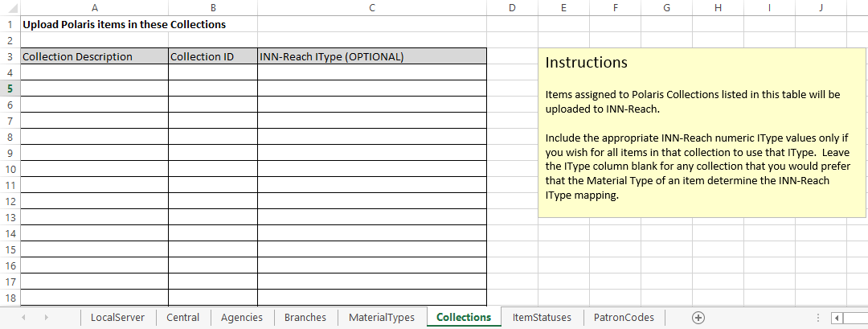Switch to the Branches sheet tab

[305, 318]
